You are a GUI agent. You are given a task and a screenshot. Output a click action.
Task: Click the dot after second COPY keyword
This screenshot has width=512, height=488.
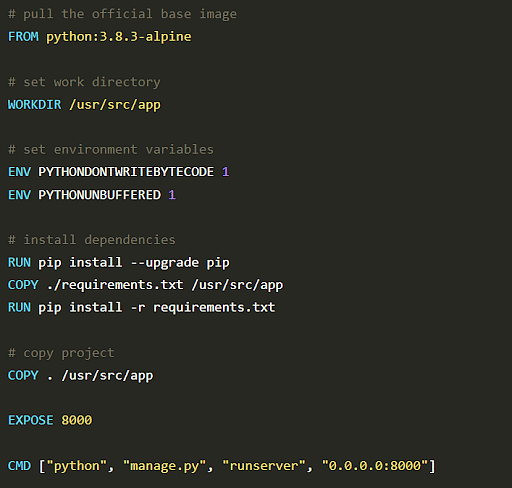tap(50, 378)
